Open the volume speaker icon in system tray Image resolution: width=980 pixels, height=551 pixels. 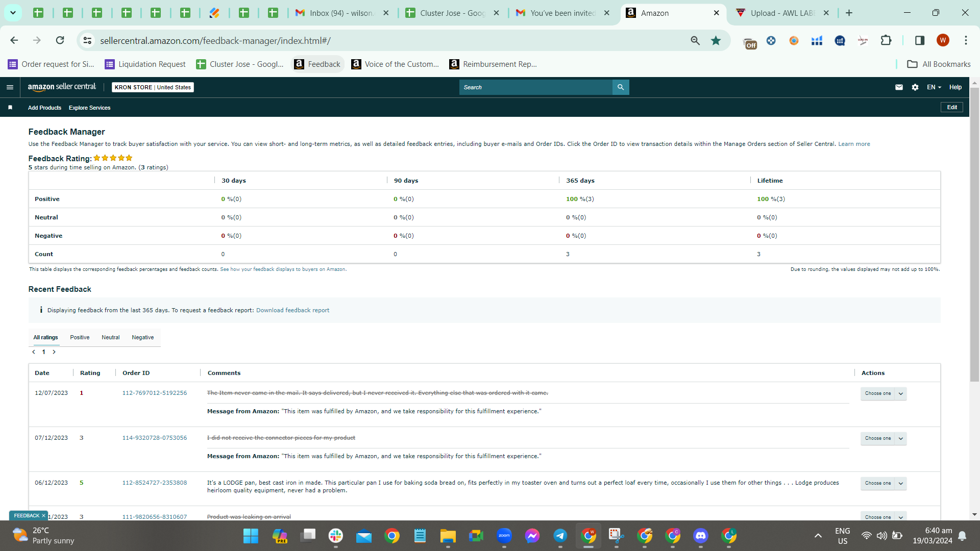coord(881,536)
